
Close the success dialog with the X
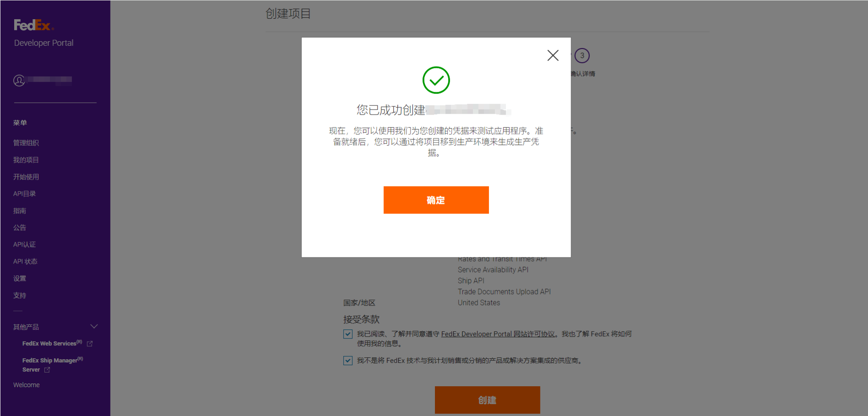click(553, 55)
